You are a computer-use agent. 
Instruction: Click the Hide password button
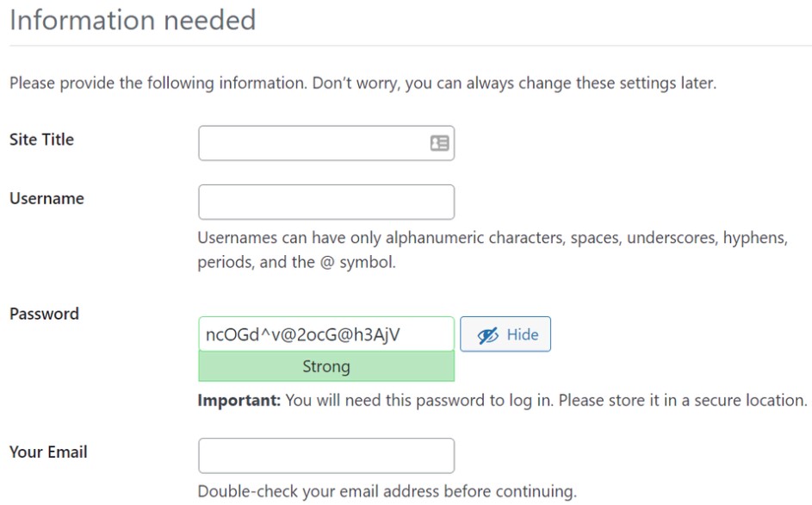(x=505, y=334)
